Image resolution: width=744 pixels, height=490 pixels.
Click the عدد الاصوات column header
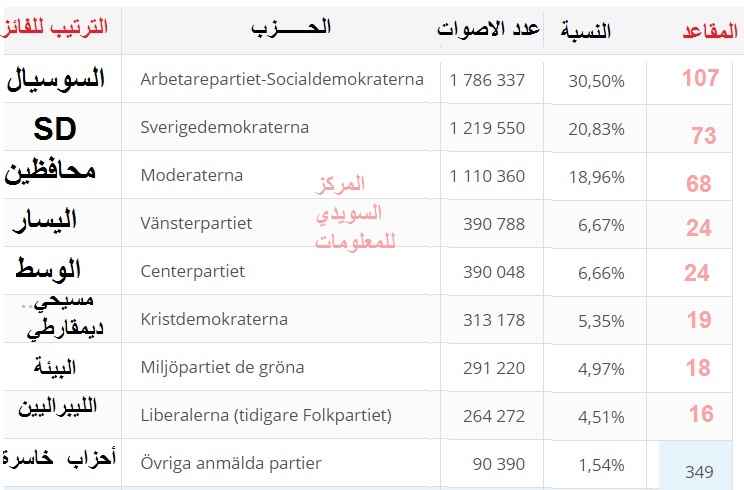pos(489,28)
